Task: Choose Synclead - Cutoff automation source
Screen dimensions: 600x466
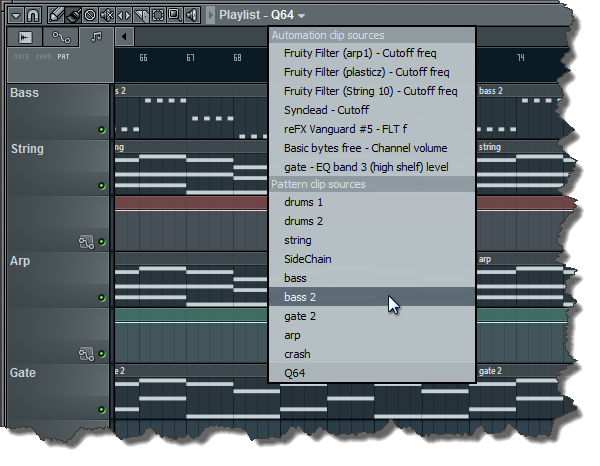Action: pos(326,110)
